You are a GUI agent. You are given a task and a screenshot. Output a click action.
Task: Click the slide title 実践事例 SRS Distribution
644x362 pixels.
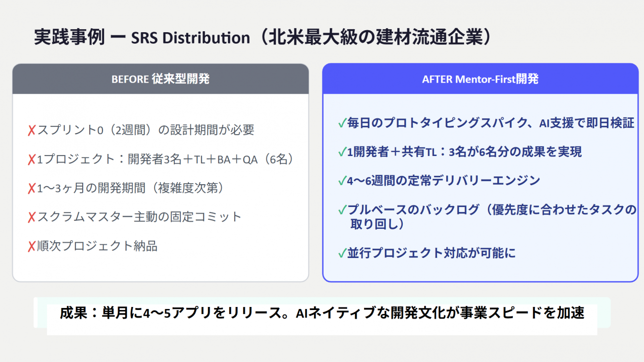pos(263,38)
